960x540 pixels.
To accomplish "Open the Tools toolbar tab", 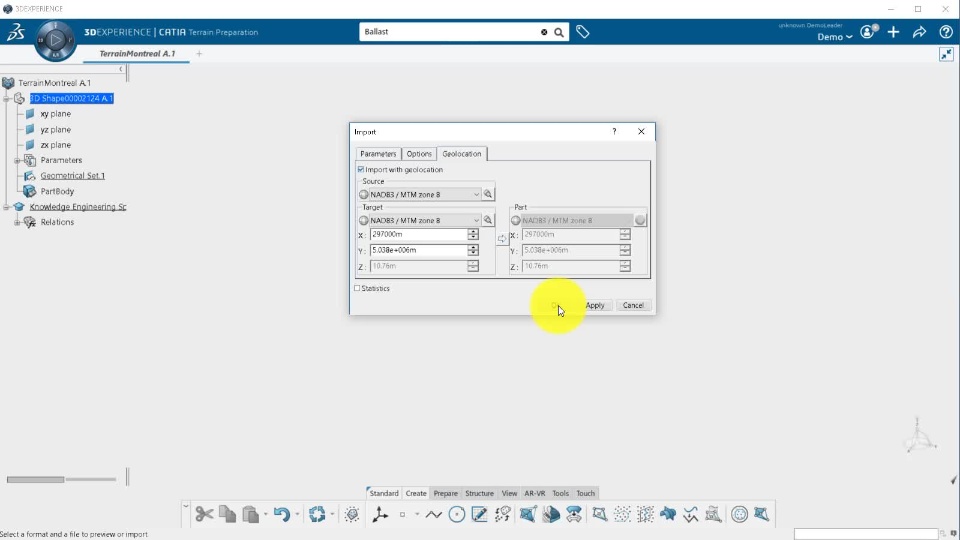I will (560, 493).
